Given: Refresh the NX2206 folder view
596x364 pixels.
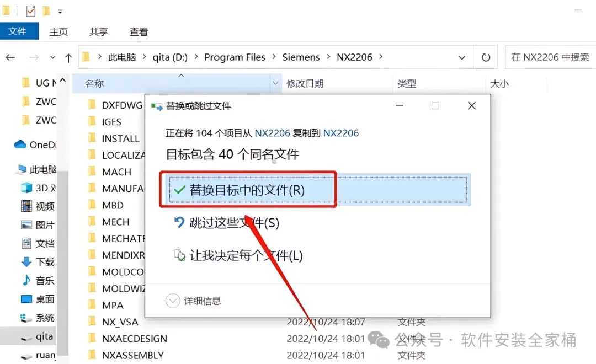Looking at the screenshot, I should click(486, 57).
